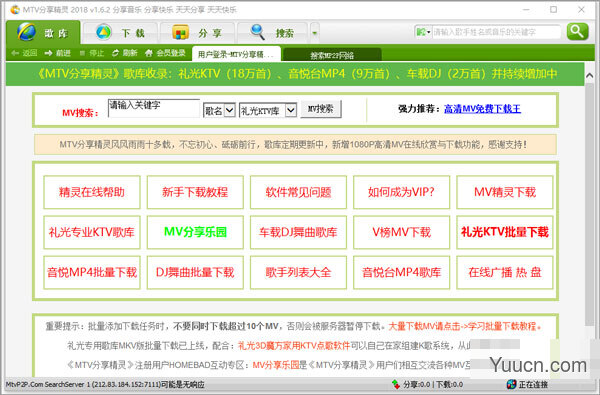Select the 搜索MP2P网络 page tab
Image resolution: width=600 pixels, height=395 pixels.
332,55
